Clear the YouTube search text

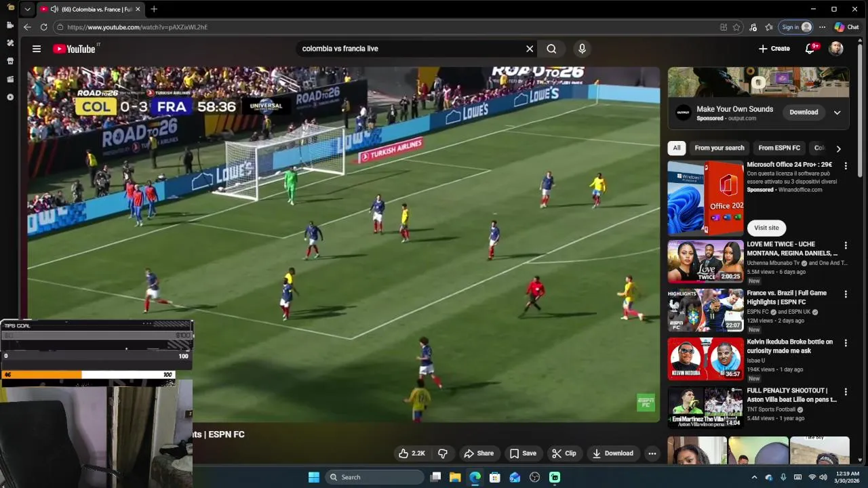point(530,49)
